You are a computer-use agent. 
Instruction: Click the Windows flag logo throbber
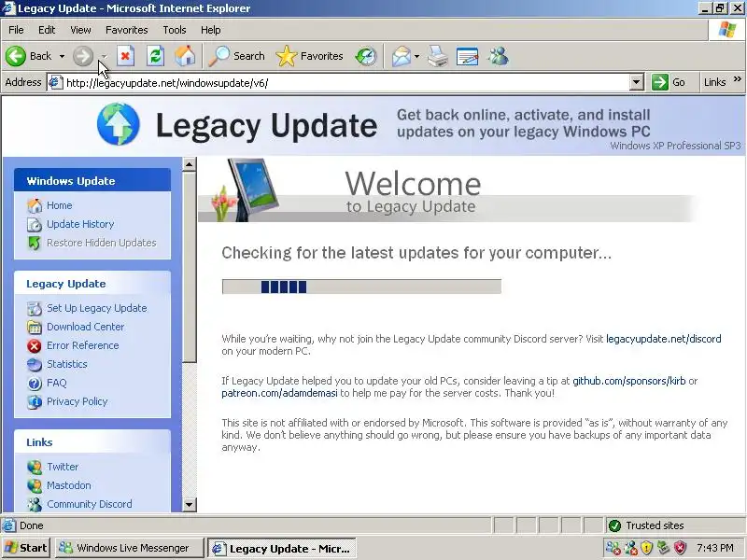click(727, 30)
